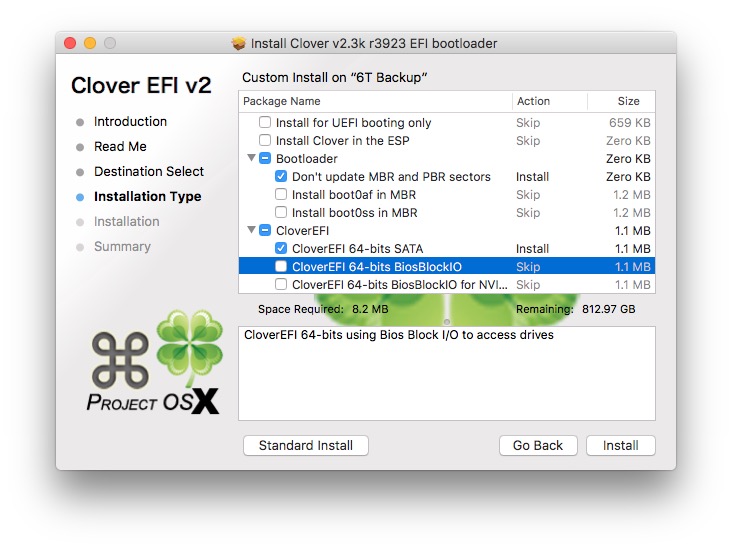Click the Summary step in sidebar
The height and width of the screenshot is (550, 732).
tap(122, 247)
